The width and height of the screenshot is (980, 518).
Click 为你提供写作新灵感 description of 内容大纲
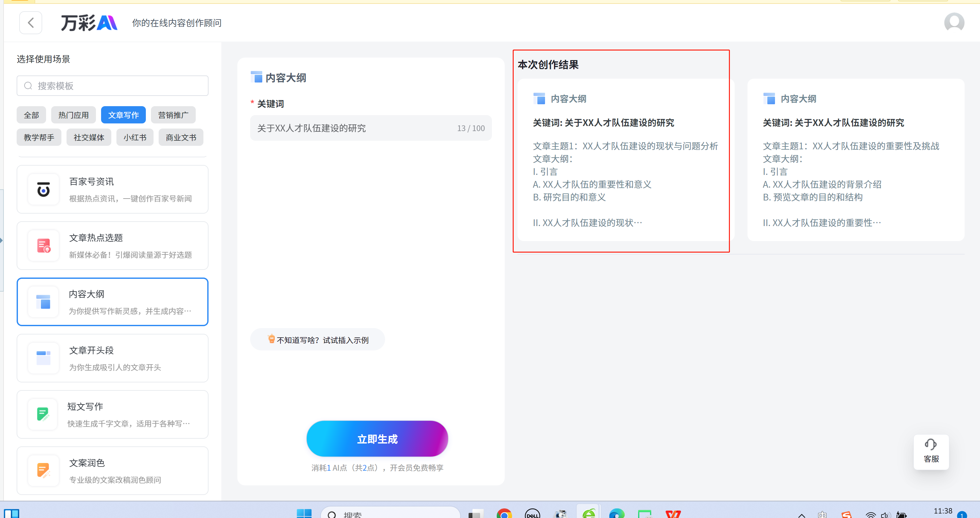pos(130,311)
